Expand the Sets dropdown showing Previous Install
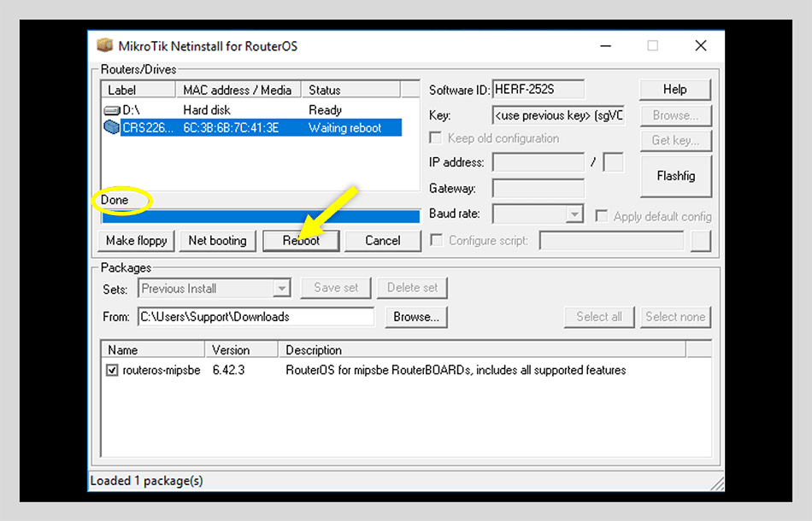 [x=281, y=288]
